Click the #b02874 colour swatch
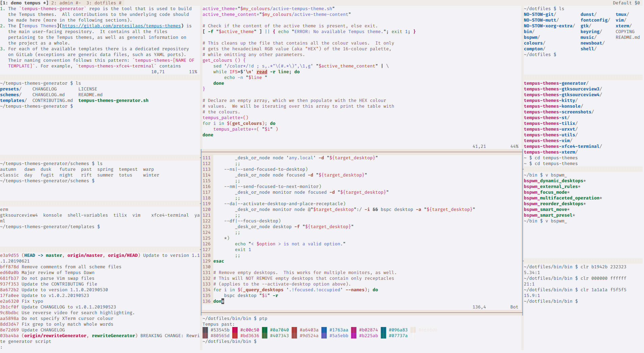The height and width of the screenshot is (353, 644). (x=354, y=330)
